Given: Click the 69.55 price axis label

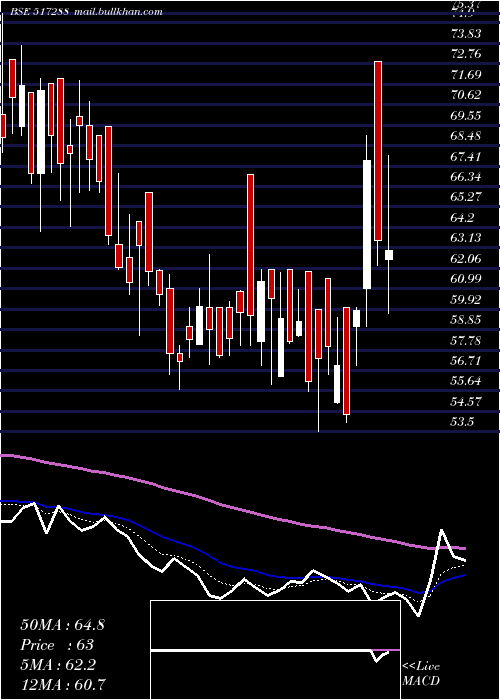Looking at the screenshot, I should (x=466, y=116).
